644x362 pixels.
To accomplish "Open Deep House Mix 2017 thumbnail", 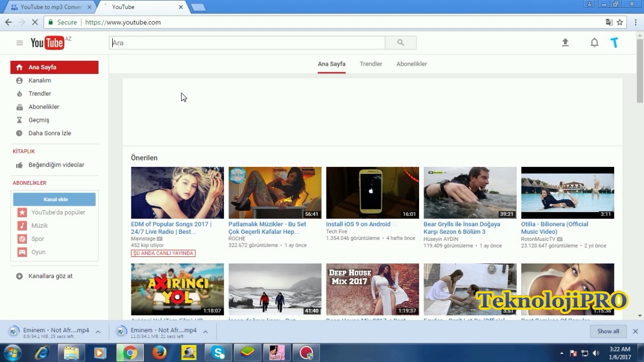I will pos(372,289).
